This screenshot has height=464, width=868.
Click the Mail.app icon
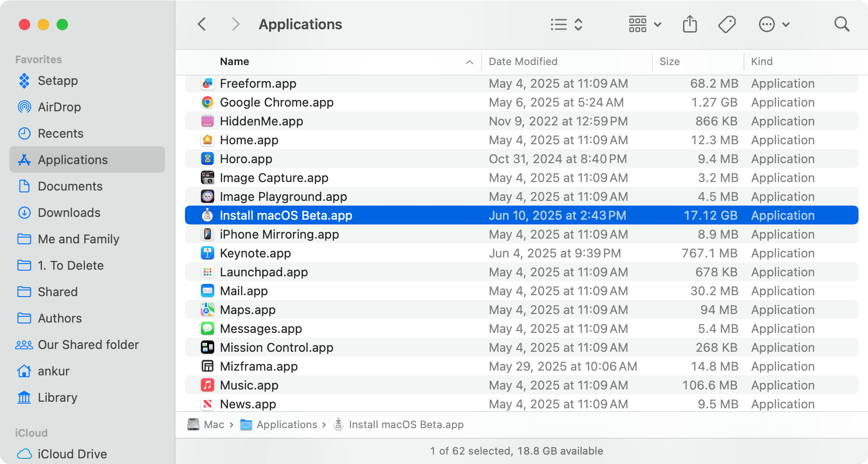coord(208,291)
